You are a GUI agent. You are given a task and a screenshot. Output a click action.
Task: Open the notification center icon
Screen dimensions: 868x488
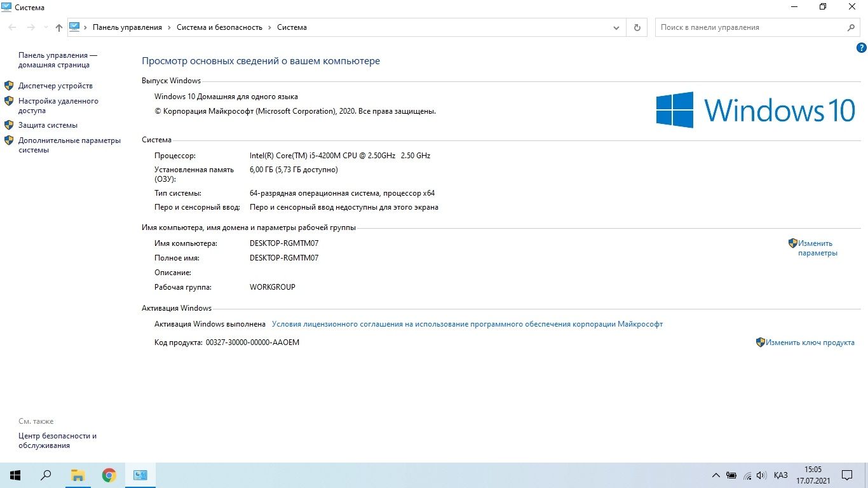point(847,475)
